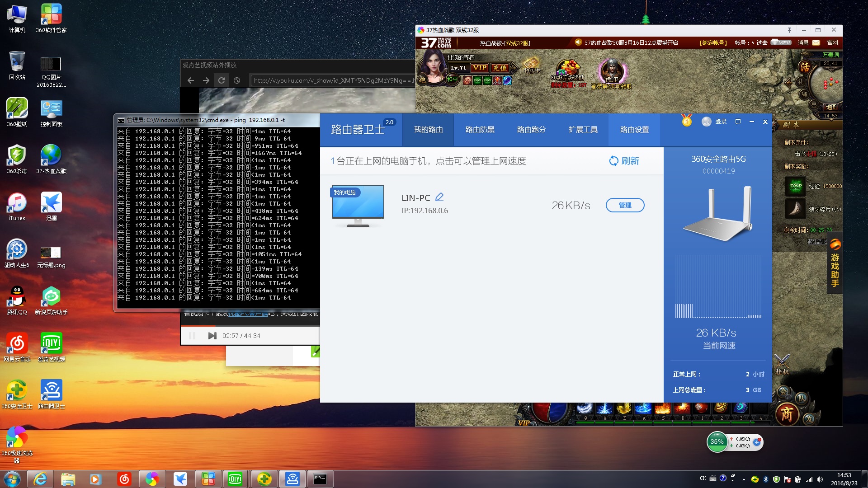
Task: Click the gold medal icon in router guard
Action: coord(686,121)
